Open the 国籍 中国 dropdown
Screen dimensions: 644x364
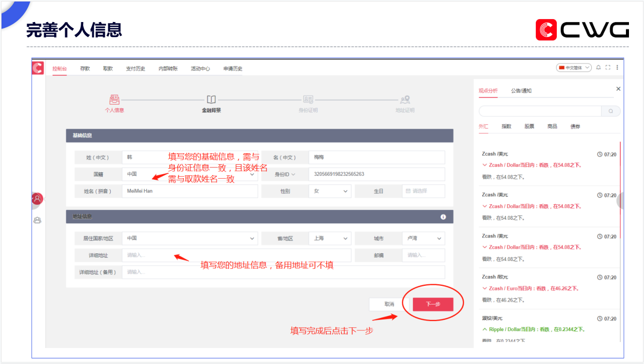point(190,174)
